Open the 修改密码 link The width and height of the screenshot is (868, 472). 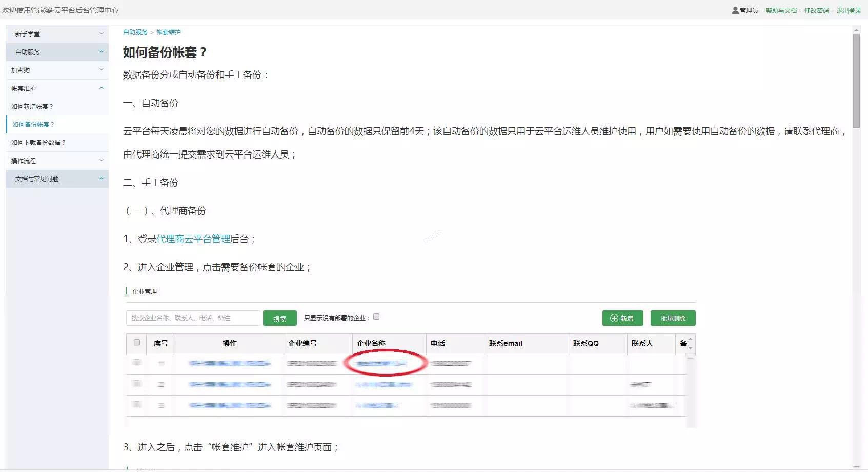[816, 10]
